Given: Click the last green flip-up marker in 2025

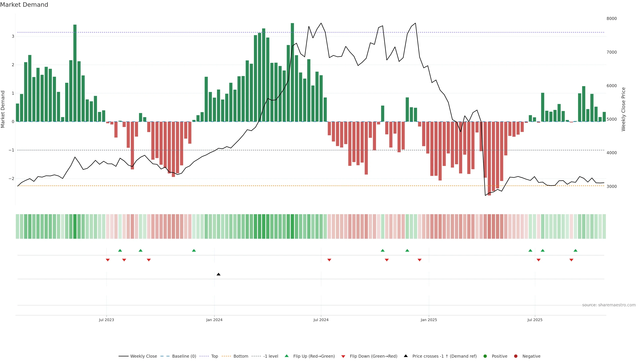Looking at the screenshot, I should pyautogui.click(x=576, y=250).
